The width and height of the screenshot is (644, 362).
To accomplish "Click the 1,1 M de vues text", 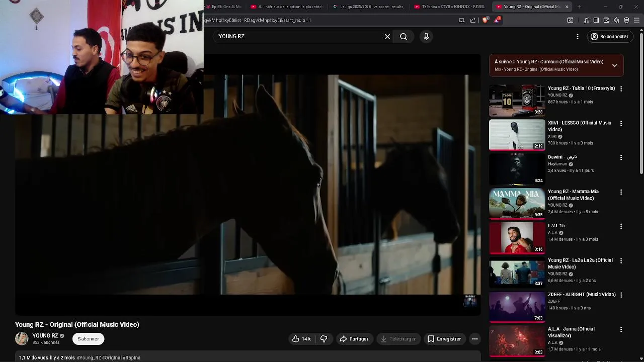I will (x=33, y=357).
